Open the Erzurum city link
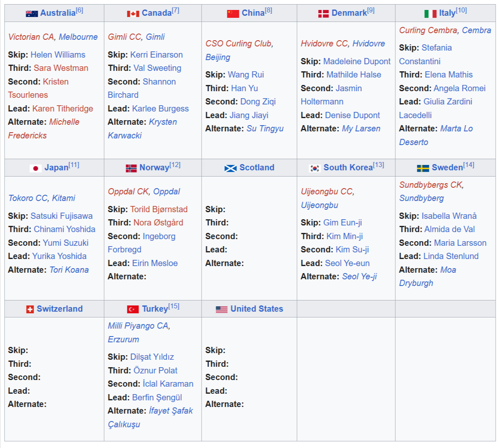This screenshot has width=499, height=448. coord(123,339)
